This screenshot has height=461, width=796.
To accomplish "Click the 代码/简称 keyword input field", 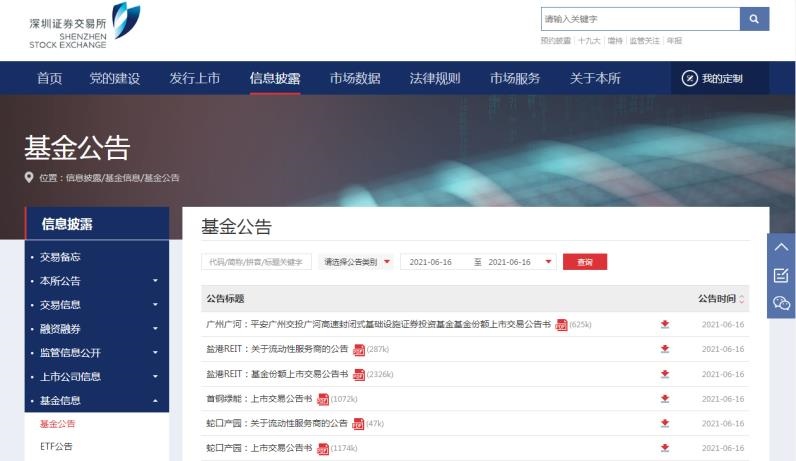I will coord(256,262).
